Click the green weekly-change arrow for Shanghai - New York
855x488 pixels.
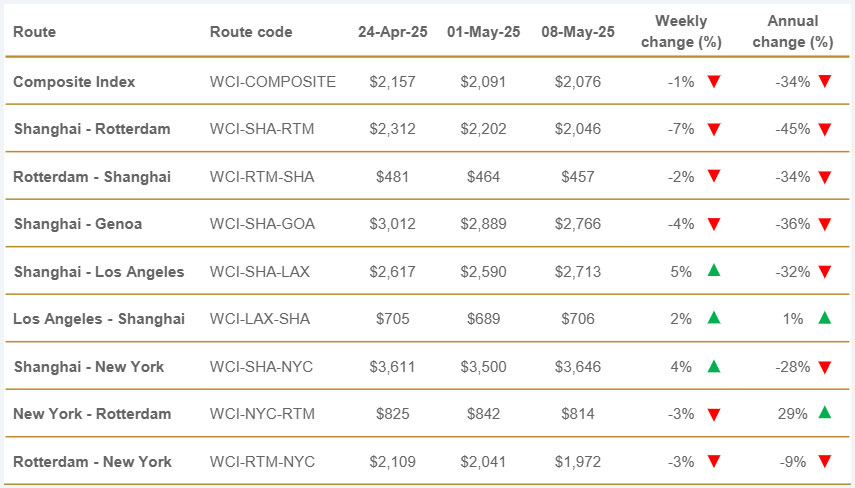[x=714, y=366]
